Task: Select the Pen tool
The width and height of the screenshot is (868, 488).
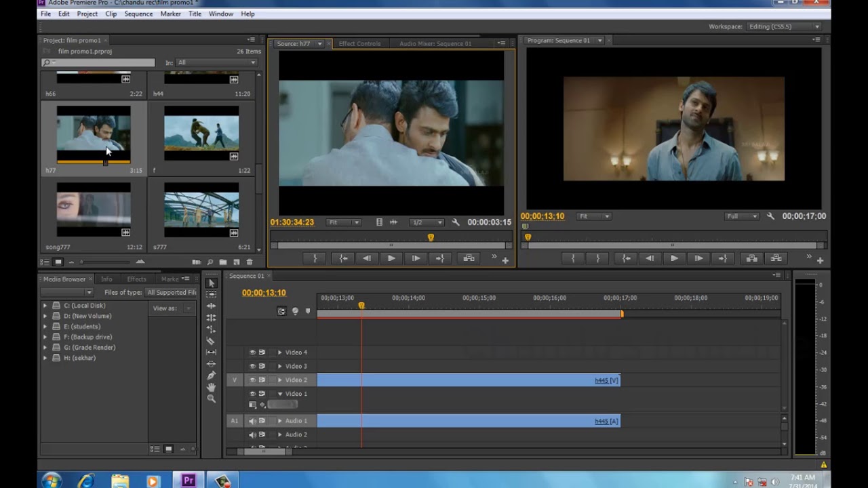Action: 211,375
